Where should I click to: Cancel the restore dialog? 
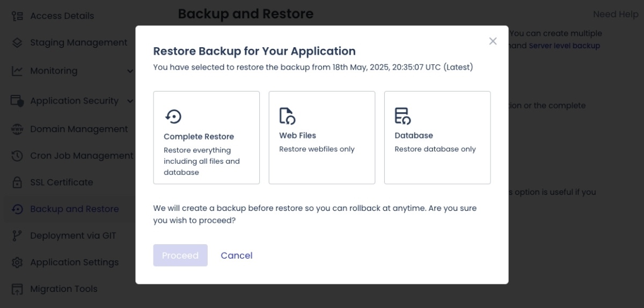click(x=236, y=255)
